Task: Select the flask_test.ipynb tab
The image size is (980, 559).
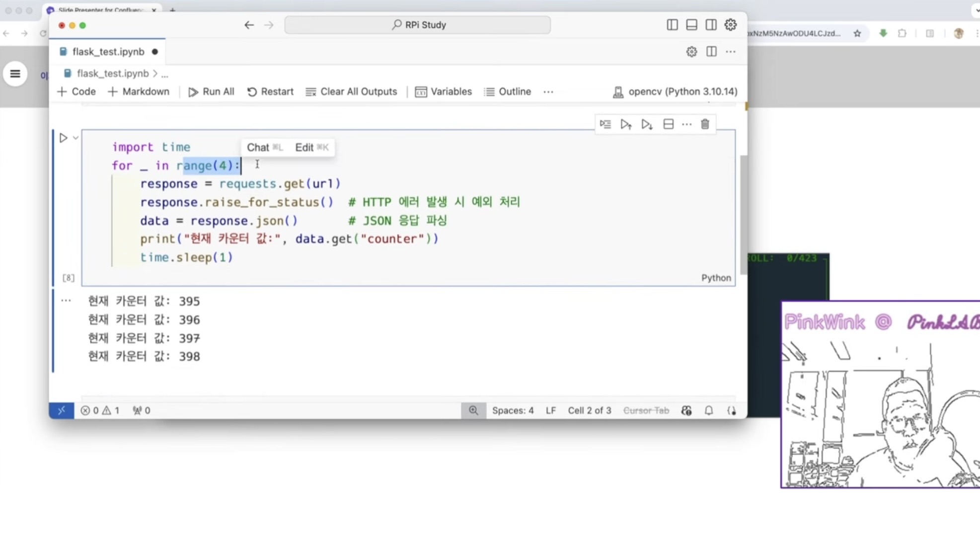Action: pyautogui.click(x=108, y=52)
